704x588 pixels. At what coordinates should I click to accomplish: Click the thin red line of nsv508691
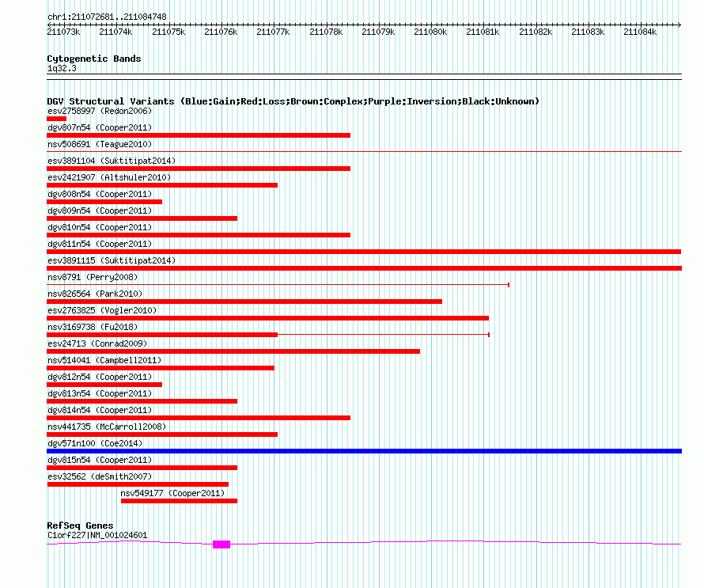[x=364, y=152]
